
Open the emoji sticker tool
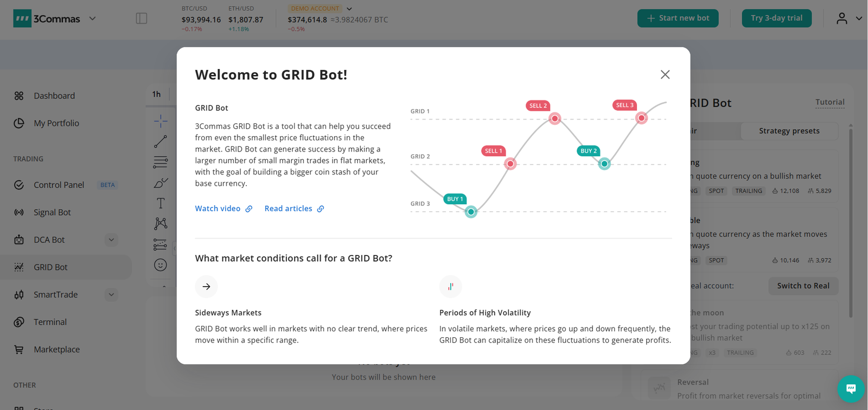(160, 265)
